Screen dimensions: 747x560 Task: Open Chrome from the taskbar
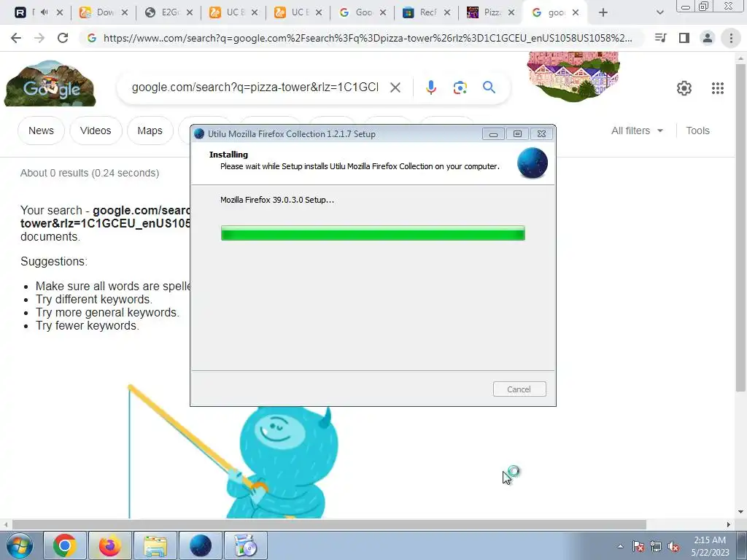pyautogui.click(x=65, y=545)
